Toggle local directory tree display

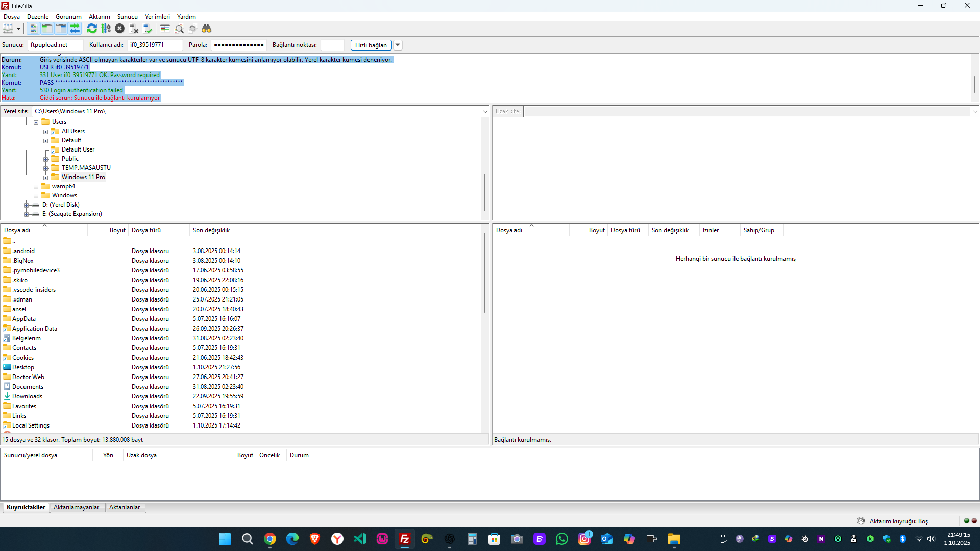[47, 29]
